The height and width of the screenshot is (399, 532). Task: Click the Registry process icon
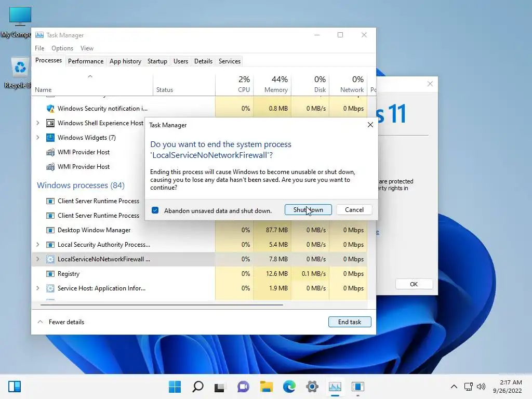point(50,274)
